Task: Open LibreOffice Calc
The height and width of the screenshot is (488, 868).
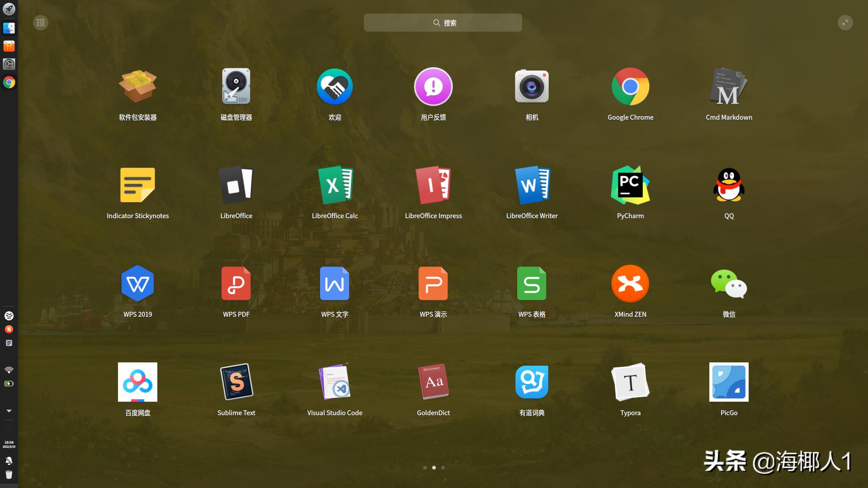Action: pos(335,185)
